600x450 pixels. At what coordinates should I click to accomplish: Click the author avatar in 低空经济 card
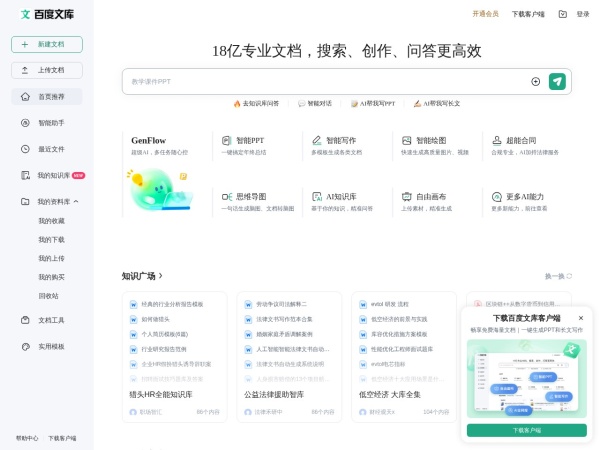(363, 412)
